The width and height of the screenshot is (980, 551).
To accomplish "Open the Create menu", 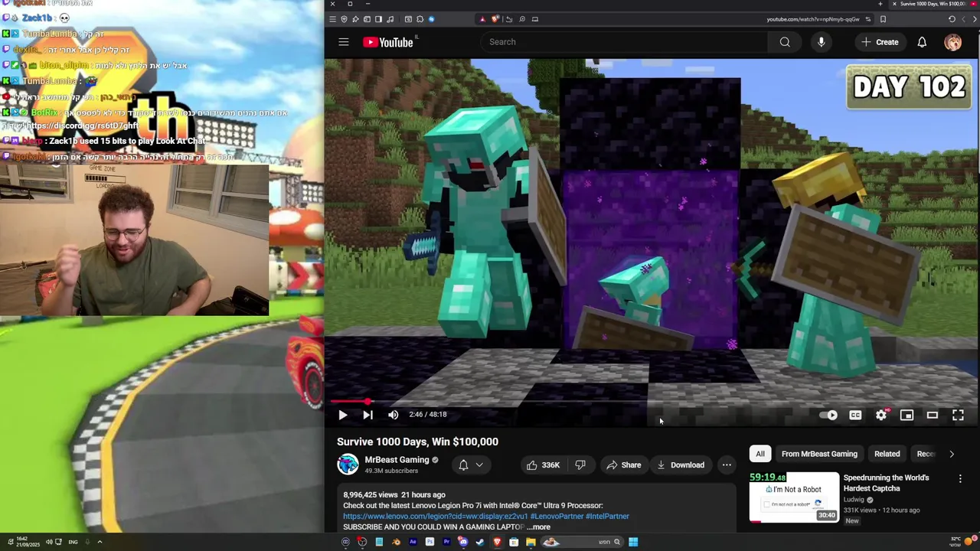I will click(880, 42).
